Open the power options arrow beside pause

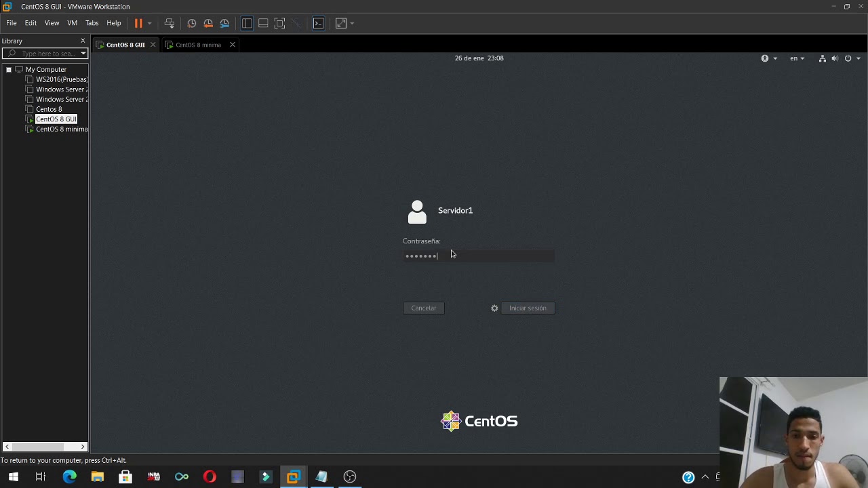(x=149, y=23)
